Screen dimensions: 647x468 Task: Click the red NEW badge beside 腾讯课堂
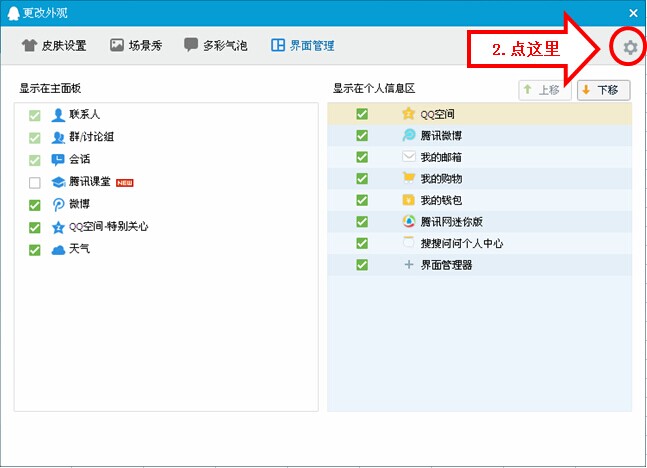point(125,183)
